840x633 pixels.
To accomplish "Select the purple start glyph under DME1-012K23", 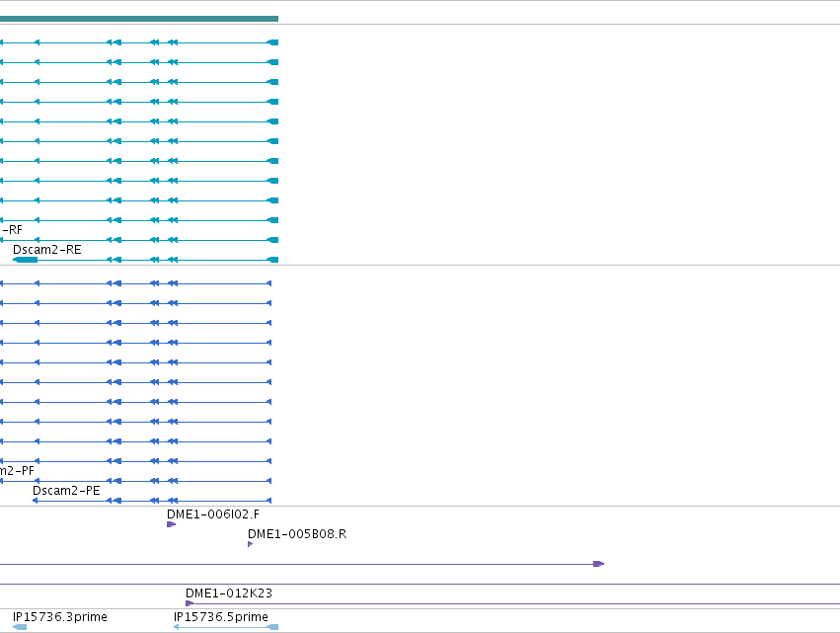I will [x=190, y=603].
